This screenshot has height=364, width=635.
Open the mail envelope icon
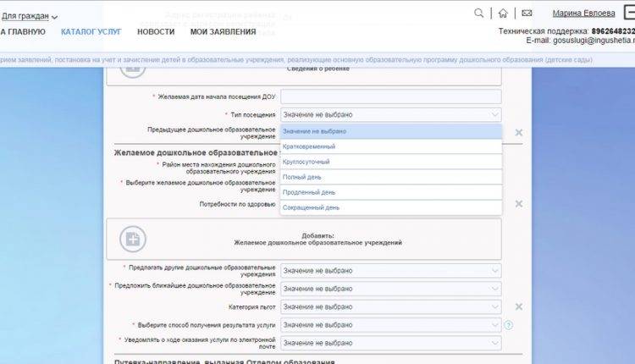[x=527, y=14]
